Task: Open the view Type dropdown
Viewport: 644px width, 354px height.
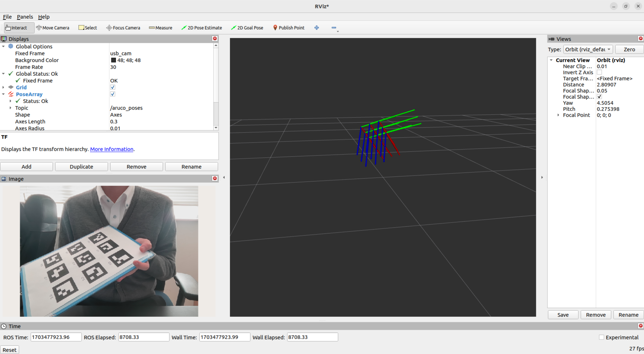Action: [588, 49]
